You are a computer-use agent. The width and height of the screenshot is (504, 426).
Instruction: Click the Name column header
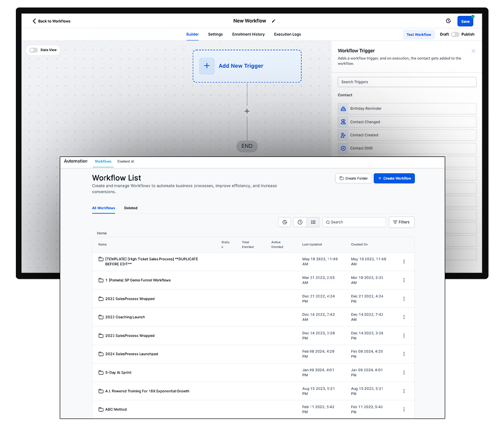tap(102, 245)
